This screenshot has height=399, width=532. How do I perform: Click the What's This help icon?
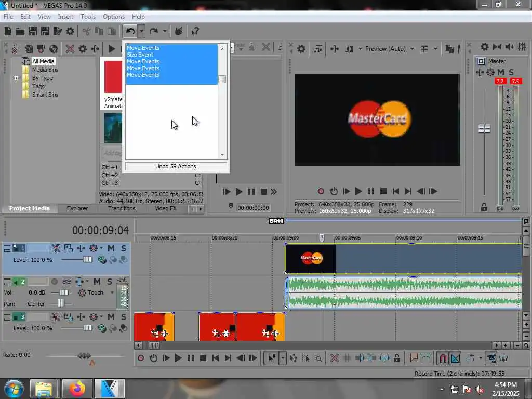click(195, 32)
